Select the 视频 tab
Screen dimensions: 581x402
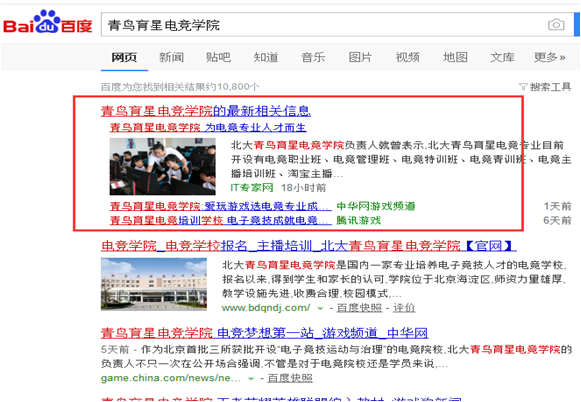click(x=408, y=57)
